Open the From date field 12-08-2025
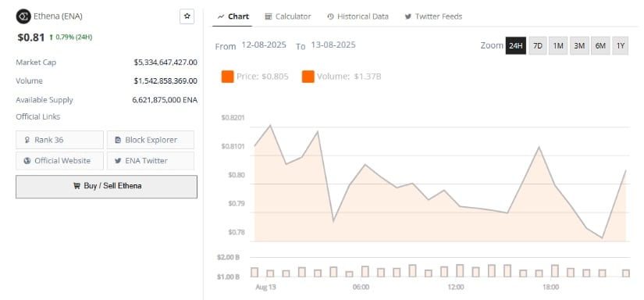This screenshot has width=644, height=300. pyautogui.click(x=264, y=45)
